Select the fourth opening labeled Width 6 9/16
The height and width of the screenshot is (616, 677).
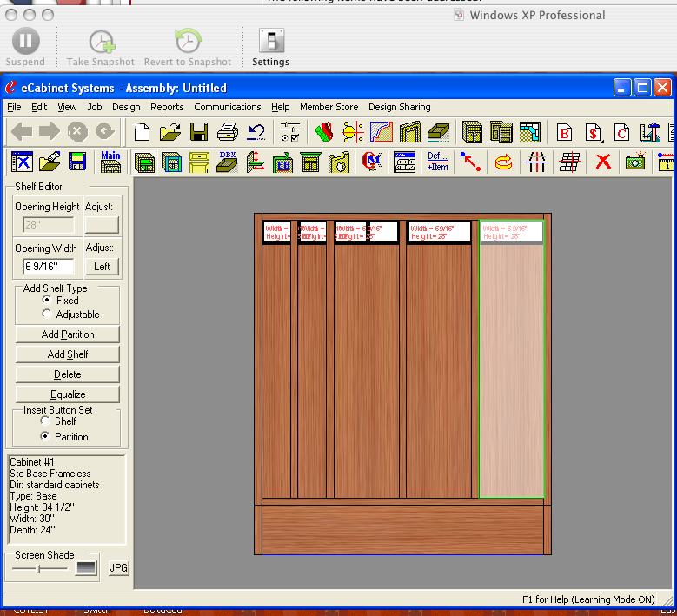[x=439, y=359]
